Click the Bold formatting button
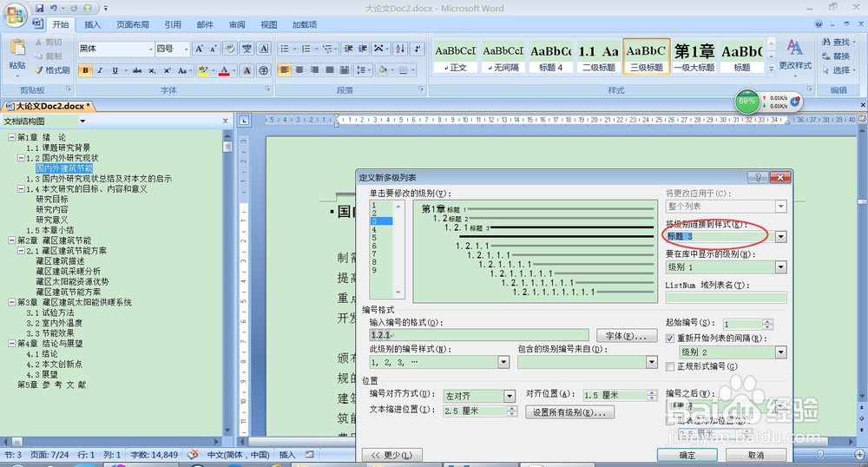The height and width of the screenshot is (467, 868). (85, 70)
